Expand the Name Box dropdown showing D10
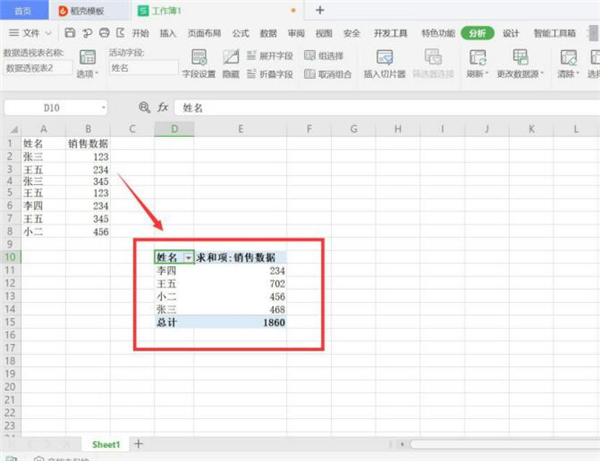 [104, 106]
